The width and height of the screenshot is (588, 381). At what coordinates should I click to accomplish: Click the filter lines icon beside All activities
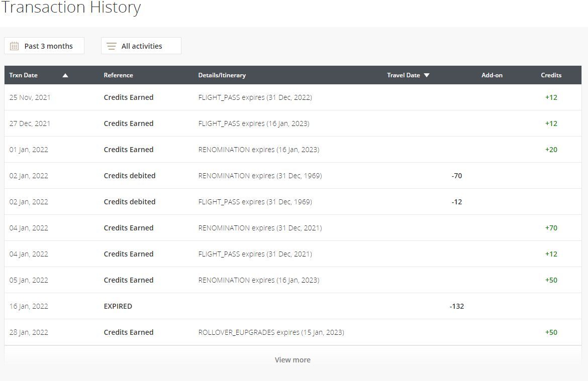tap(112, 46)
